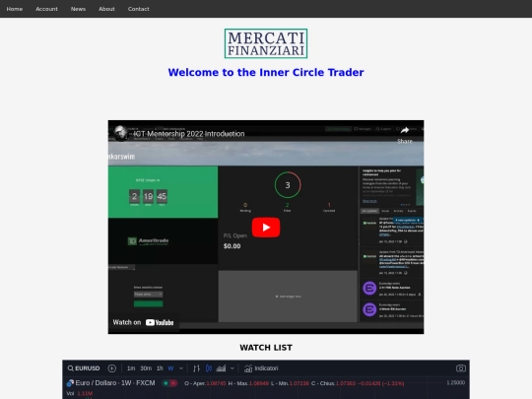Open the About page
Image resolution: width=532 pixels, height=399 pixels.
tap(106, 9)
